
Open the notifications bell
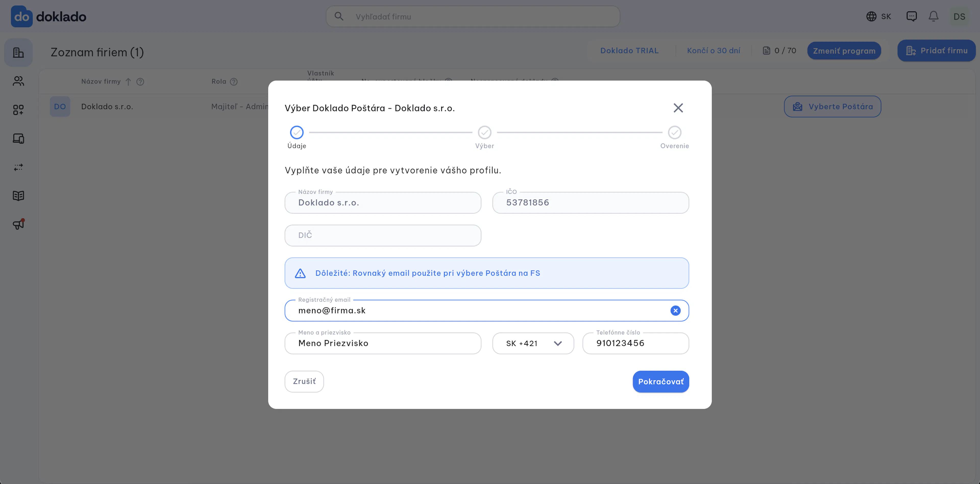pos(934,16)
